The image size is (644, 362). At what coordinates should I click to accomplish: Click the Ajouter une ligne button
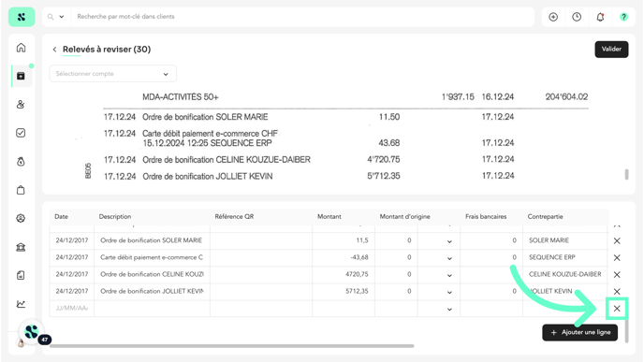(580, 332)
